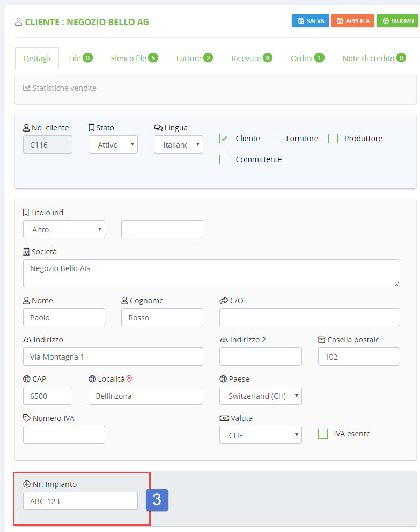420x532 pixels.
Task: Enable the Fornitore checkbox
Action: (x=275, y=139)
